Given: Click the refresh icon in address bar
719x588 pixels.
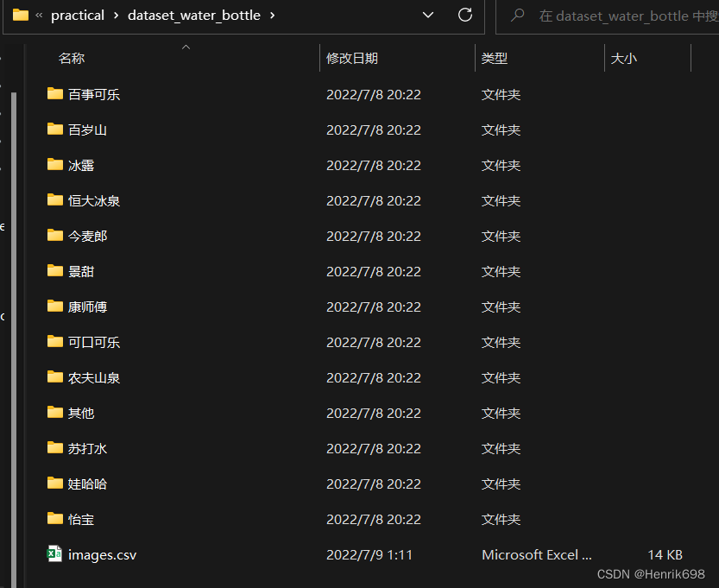Looking at the screenshot, I should click(x=465, y=16).
